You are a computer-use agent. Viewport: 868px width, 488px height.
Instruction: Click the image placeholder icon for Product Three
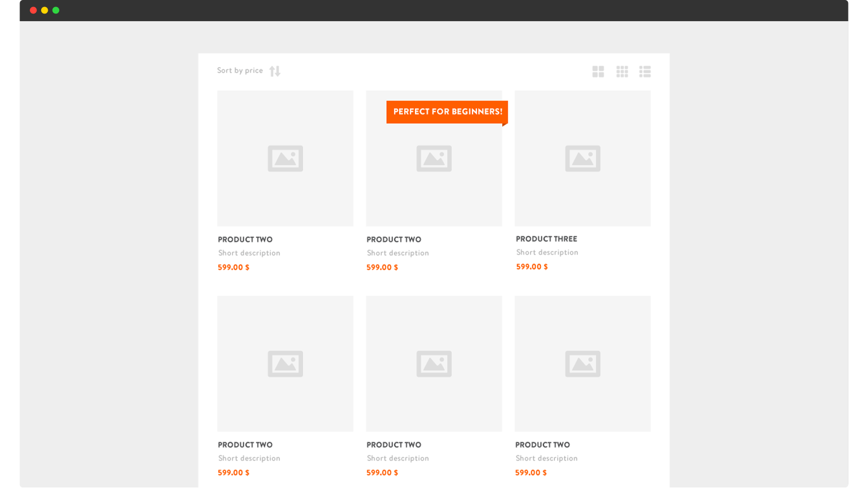(582, 158)
